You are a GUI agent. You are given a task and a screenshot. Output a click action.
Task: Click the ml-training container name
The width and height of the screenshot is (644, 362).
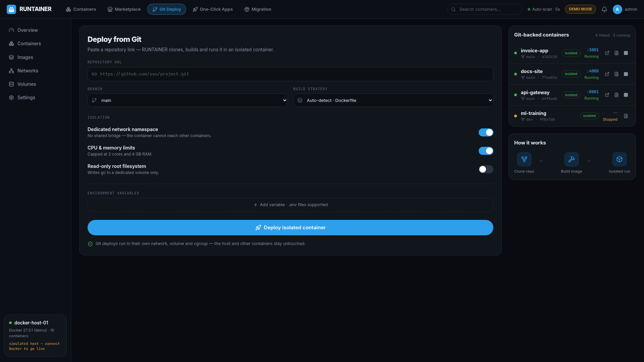[x=533, y=113]
